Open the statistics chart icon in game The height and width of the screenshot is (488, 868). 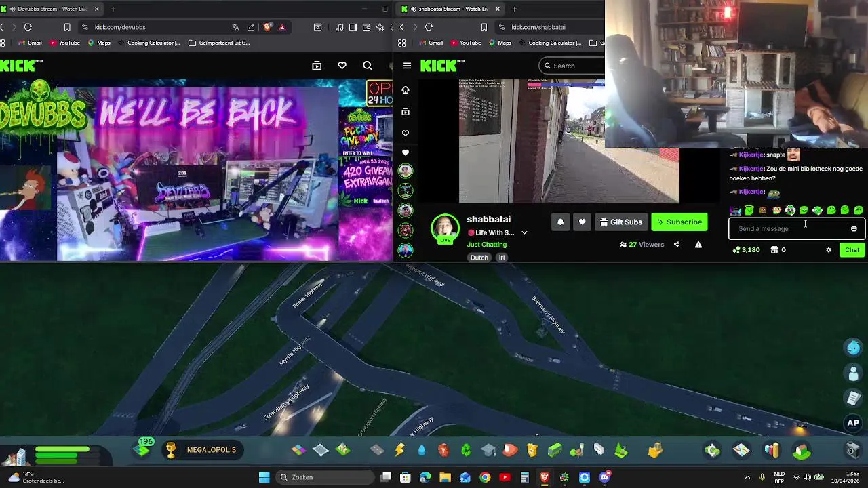pyautogui.click(x=772, y=450)
